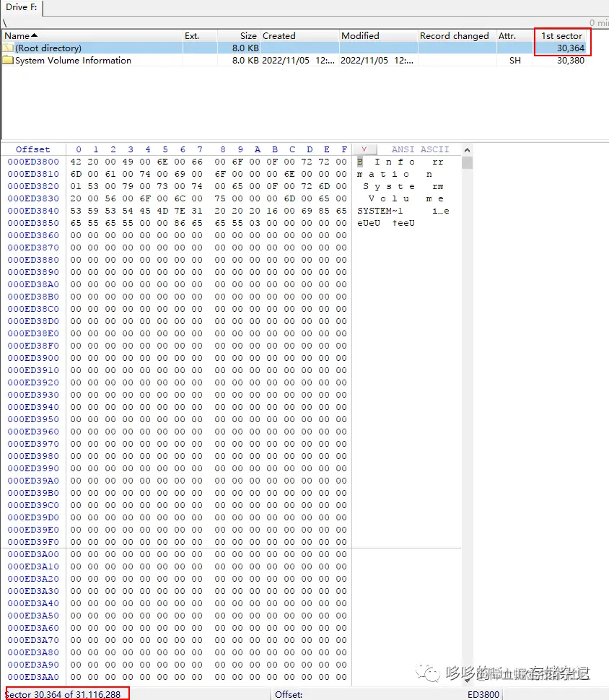609x700 pixels.
Task: Sort file list by Ext. column
Action: 200,35
